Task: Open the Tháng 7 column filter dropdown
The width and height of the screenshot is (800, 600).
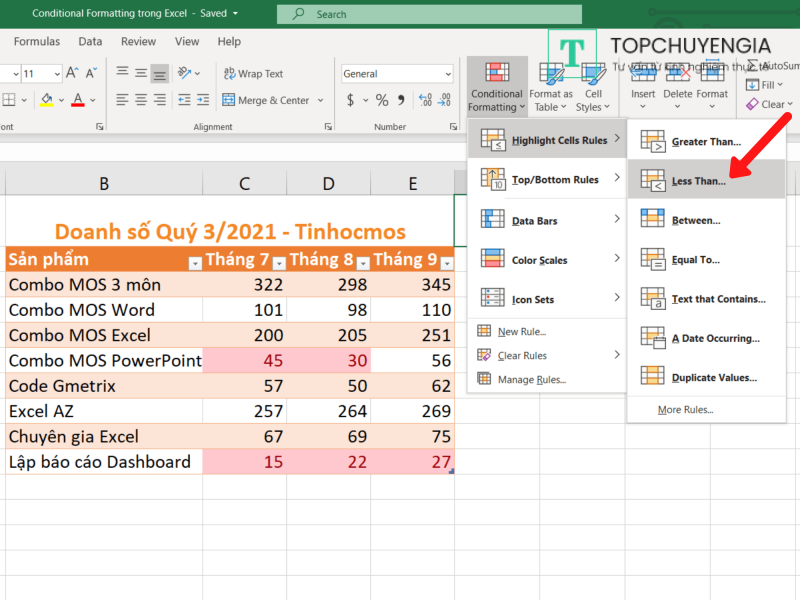Action: tap(278, 262)
